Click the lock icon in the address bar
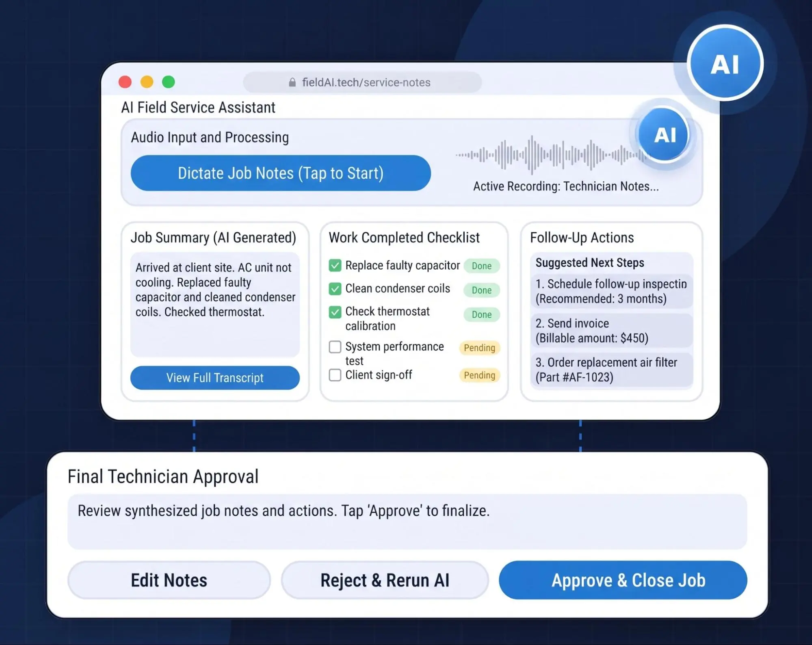 pyautogui.click(x=292, y=82)
